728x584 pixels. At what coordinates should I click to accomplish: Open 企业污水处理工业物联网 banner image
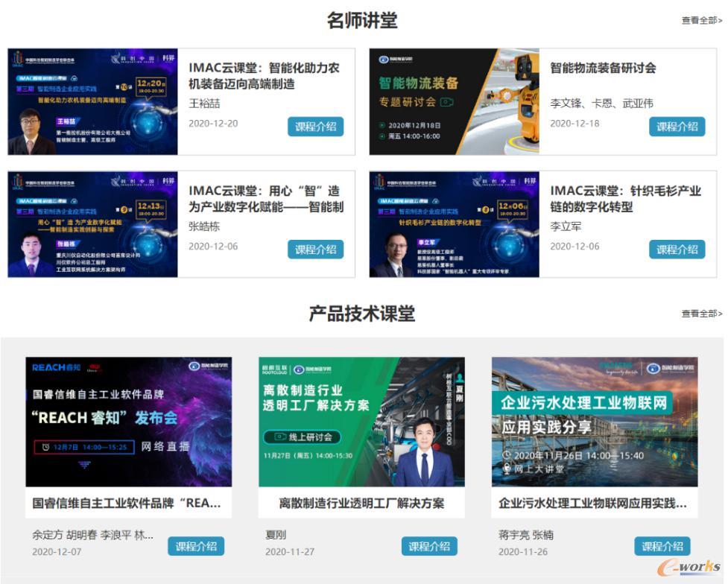(595, 422)
